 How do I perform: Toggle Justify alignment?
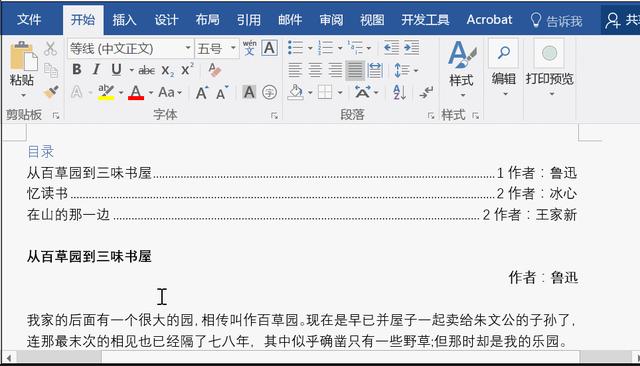point(355,70)
